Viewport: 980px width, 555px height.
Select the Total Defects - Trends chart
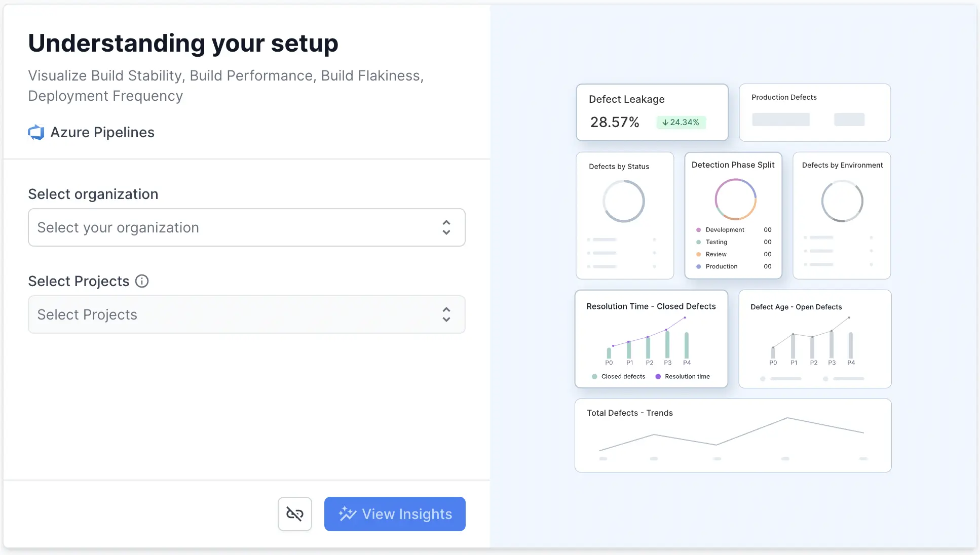point(732,435)
